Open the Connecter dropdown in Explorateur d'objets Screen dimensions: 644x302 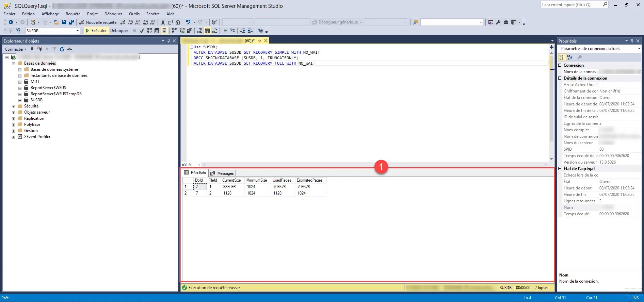[16, 49]
